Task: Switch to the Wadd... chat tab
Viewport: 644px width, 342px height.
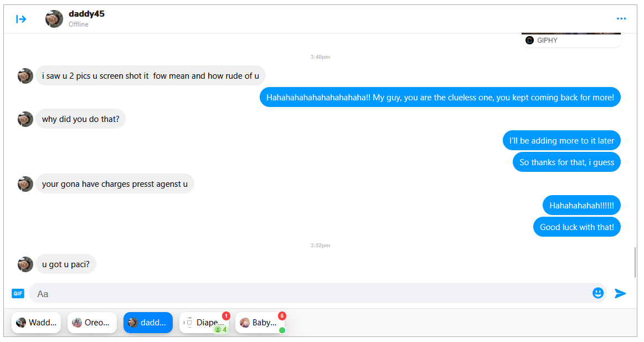Action: [x=36, y=323]
